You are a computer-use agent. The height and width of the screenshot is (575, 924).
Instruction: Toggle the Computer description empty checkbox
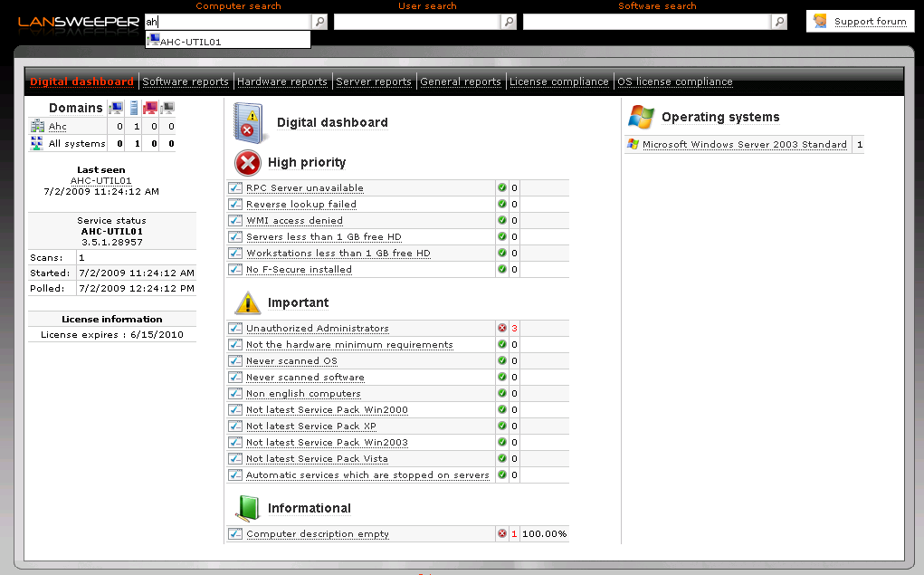tap(235, 534)
